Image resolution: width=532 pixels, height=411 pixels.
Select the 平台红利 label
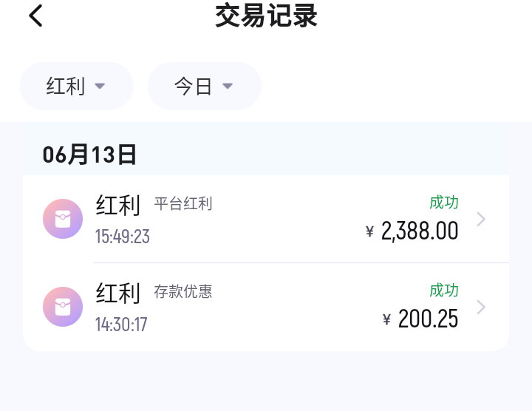(x=183, y=204)
